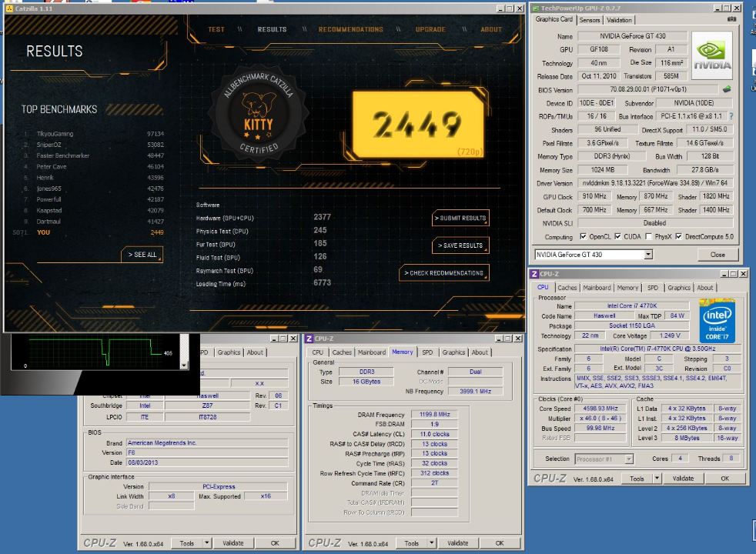This screenshot has width=756, height=554.
Task: Click the green monitoring graph thumbnail
Action: (x=95, y=352)
